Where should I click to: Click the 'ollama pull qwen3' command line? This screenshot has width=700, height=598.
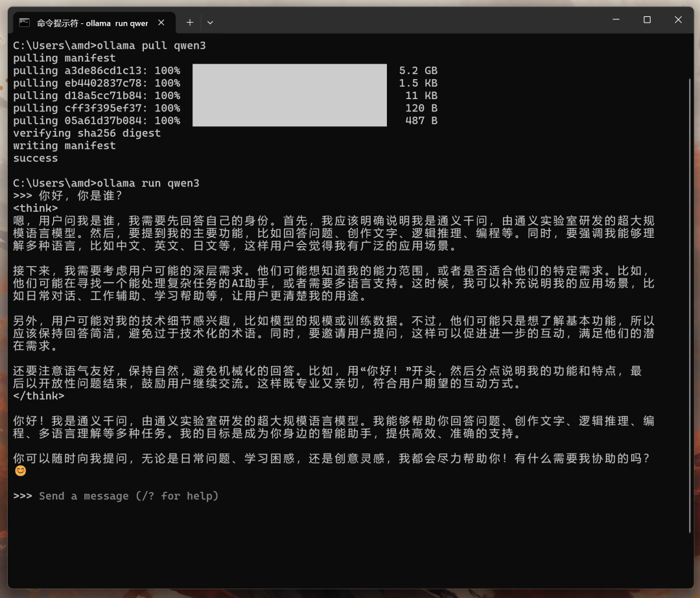[110, 45]
